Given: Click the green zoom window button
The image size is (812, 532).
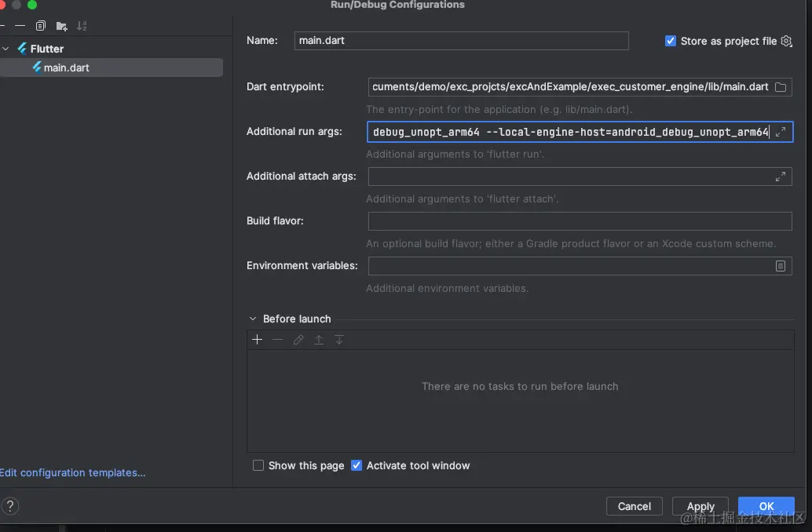Looking at the screenshot, I should point(32,5).
